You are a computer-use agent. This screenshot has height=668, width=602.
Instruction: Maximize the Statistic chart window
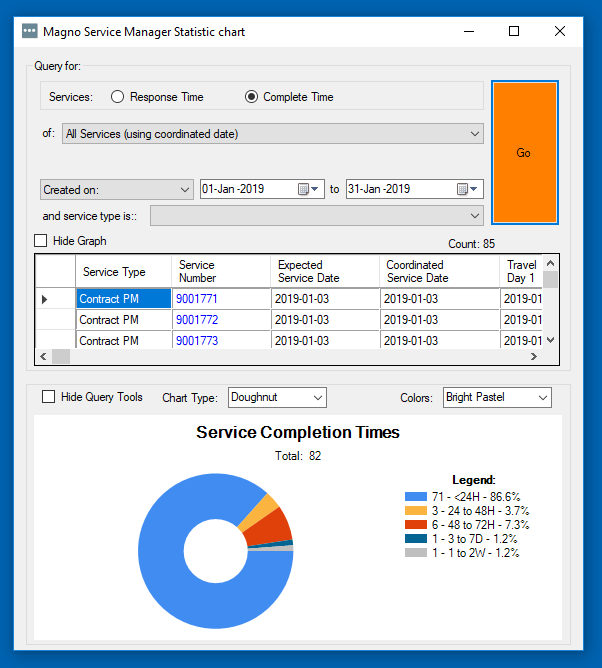514,31
